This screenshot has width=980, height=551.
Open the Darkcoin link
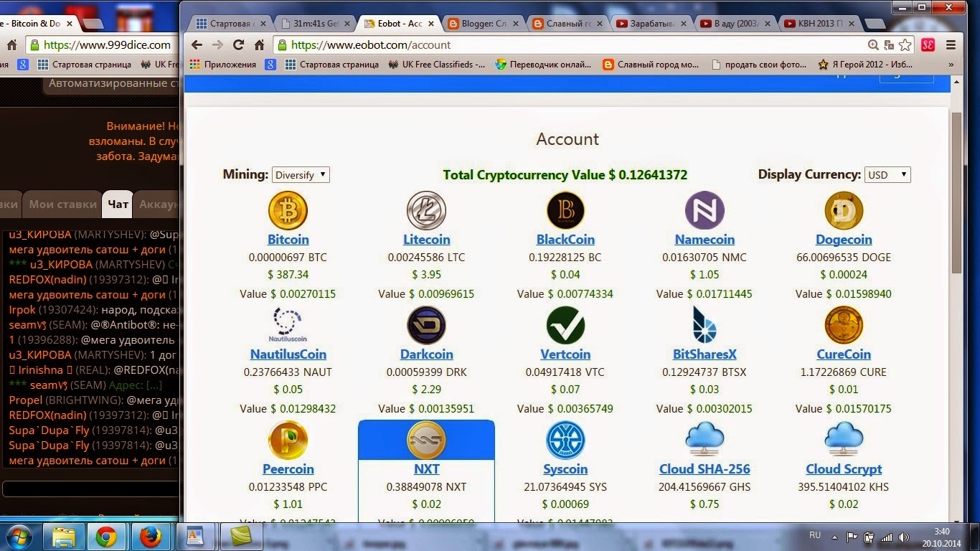[x=426, y=354]
